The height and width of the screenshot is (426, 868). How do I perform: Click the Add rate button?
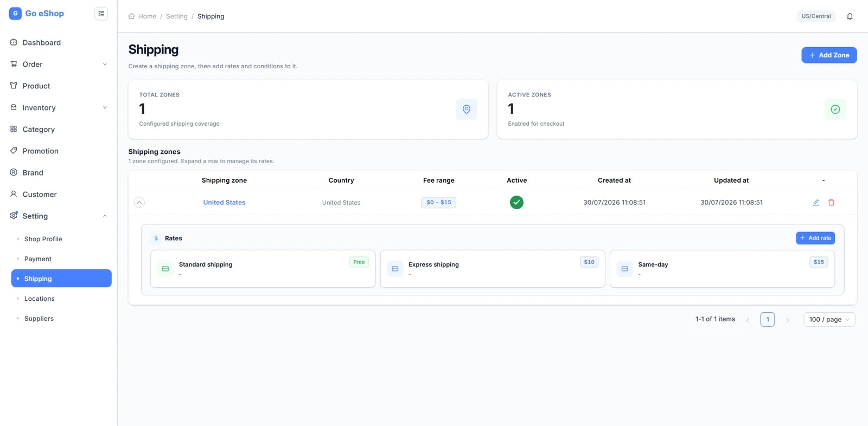tap(815, 238)
